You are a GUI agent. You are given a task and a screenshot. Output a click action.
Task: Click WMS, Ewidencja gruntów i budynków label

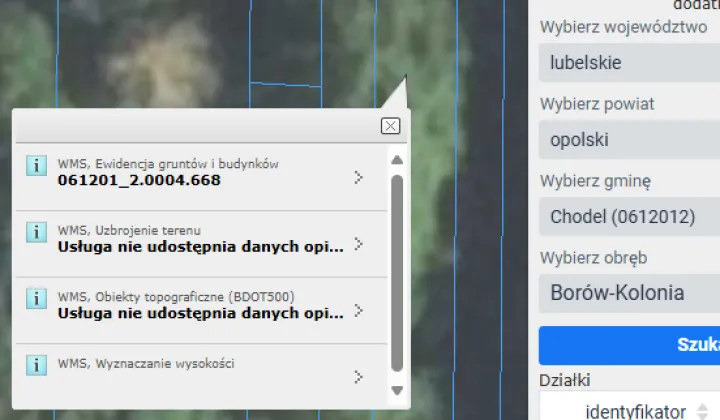[168, 164]
